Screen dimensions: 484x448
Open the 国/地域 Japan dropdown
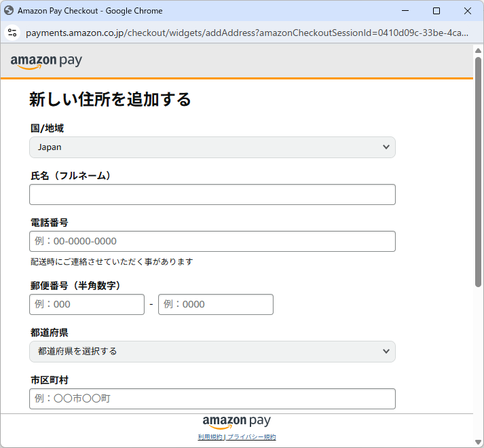pos(212,147)
